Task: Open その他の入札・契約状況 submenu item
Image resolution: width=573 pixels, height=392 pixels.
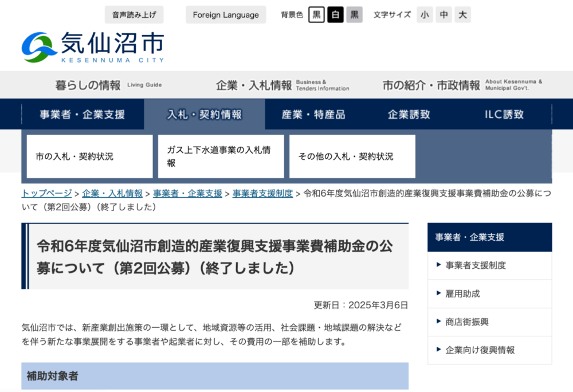Action: click(352, 156)
